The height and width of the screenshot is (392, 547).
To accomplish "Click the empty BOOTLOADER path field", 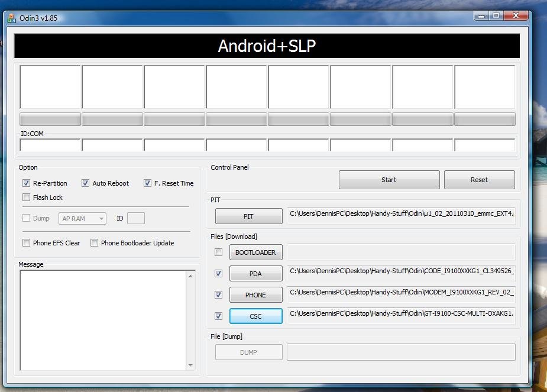I will (x=401, y=252).
